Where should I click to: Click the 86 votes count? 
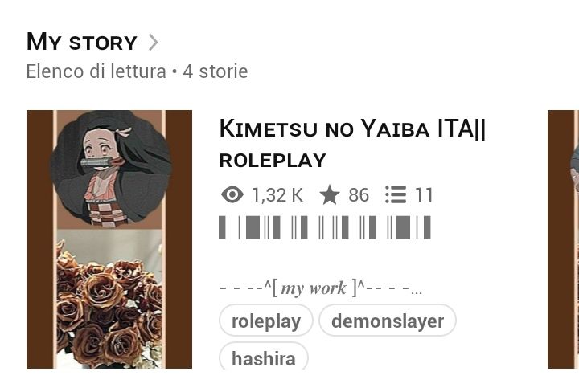click(x=359, y=194)
